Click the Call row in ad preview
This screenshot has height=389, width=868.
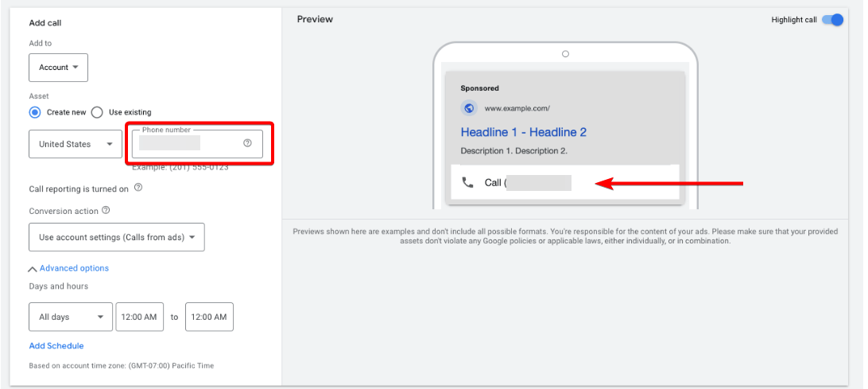tap(564, 183)
